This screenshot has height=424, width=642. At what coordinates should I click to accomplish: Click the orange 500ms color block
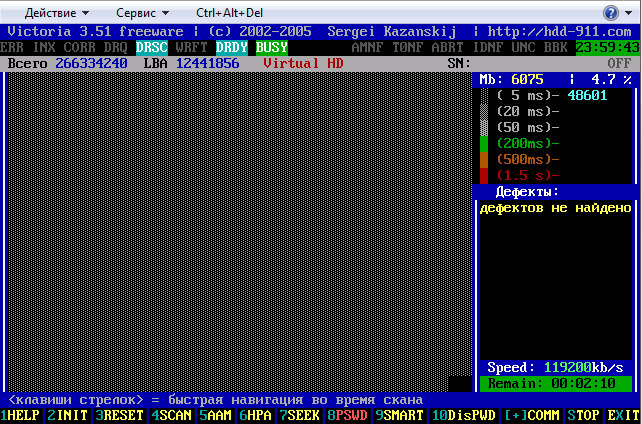pos(484,159)
